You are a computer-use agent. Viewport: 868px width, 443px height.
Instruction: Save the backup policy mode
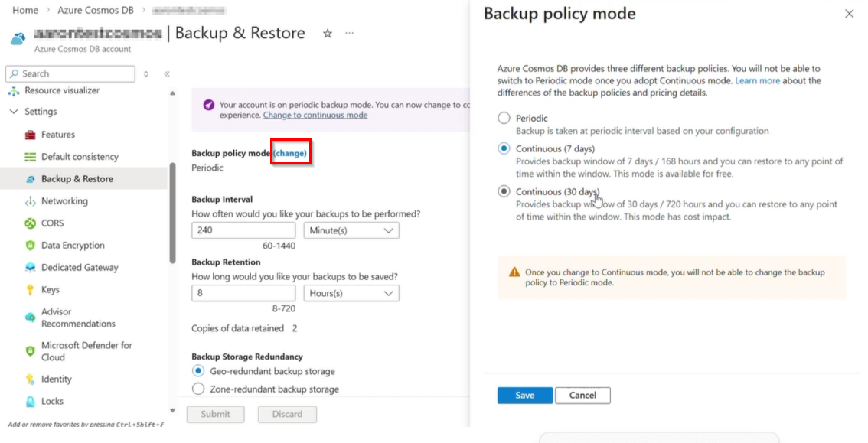pos(524,396)
